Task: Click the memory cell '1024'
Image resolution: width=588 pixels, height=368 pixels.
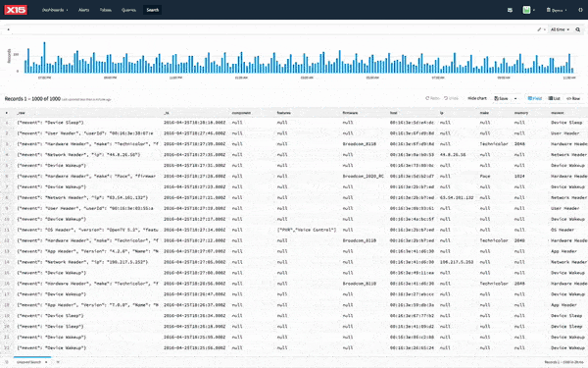Action: tap(519, 176)
